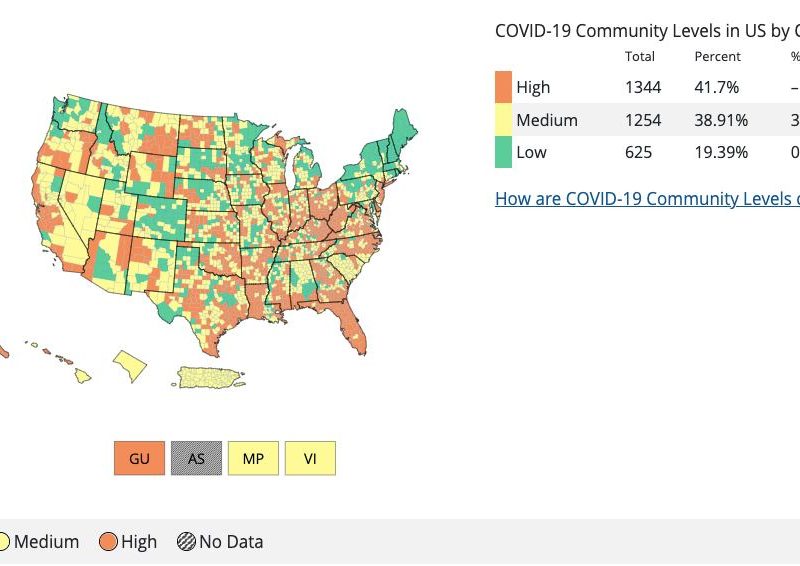Click the High legend circle icon
This screenshot has width=800, height=566.
point(108,542)
